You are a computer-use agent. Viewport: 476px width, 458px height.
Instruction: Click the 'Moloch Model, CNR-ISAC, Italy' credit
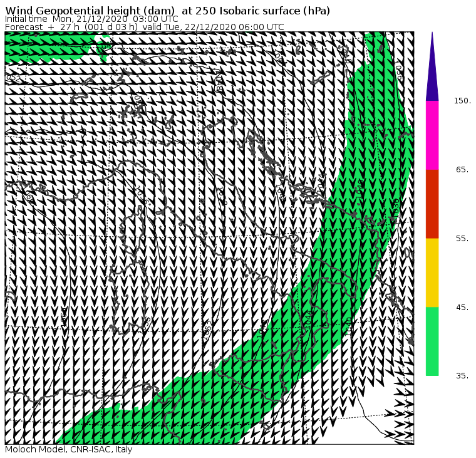pos(69,449)
